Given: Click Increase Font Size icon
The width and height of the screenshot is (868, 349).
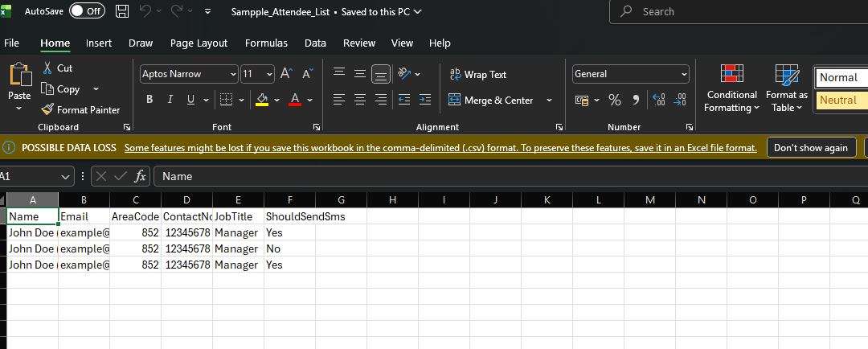Looking at the screenshot, I should click(x=285, y=74).
